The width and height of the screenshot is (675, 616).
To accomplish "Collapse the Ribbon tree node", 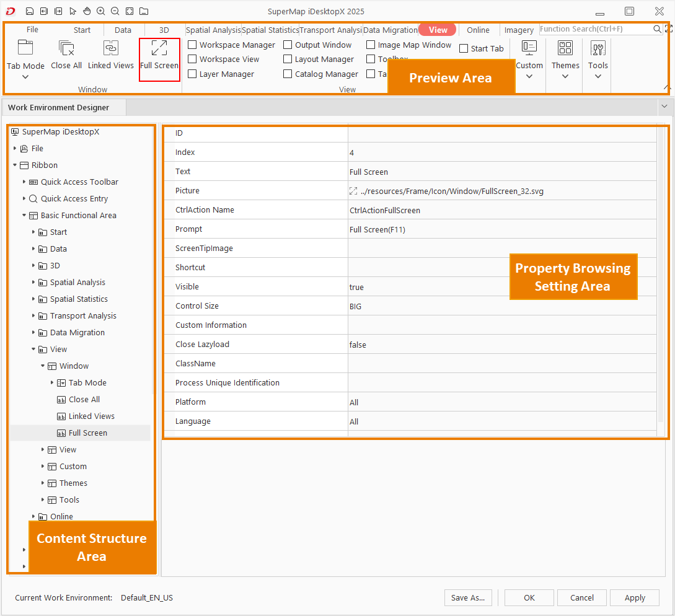I will [x=15, y=165].
